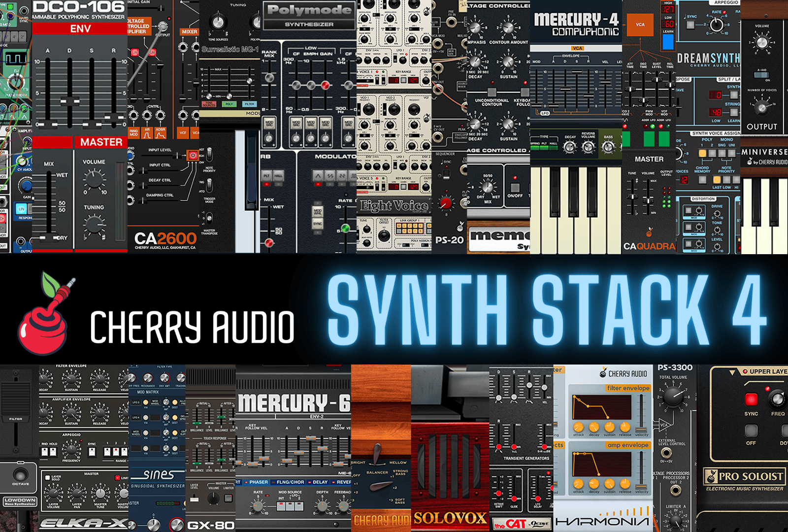Click the RING MOD block on CA2600
788x532 pixels.
(x=134, y=133)
